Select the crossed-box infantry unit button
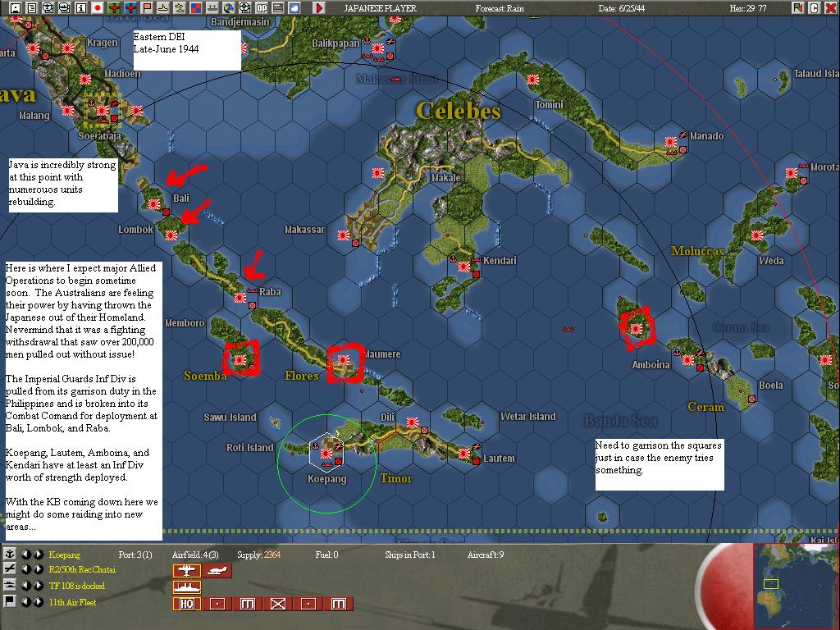Viewport: 840px width, 630px height. (277, 604)
